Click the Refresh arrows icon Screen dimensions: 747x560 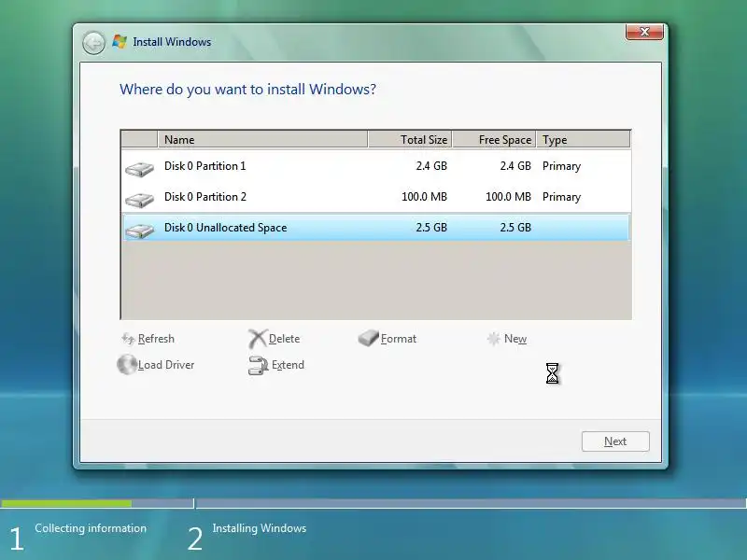coord(128,339)
